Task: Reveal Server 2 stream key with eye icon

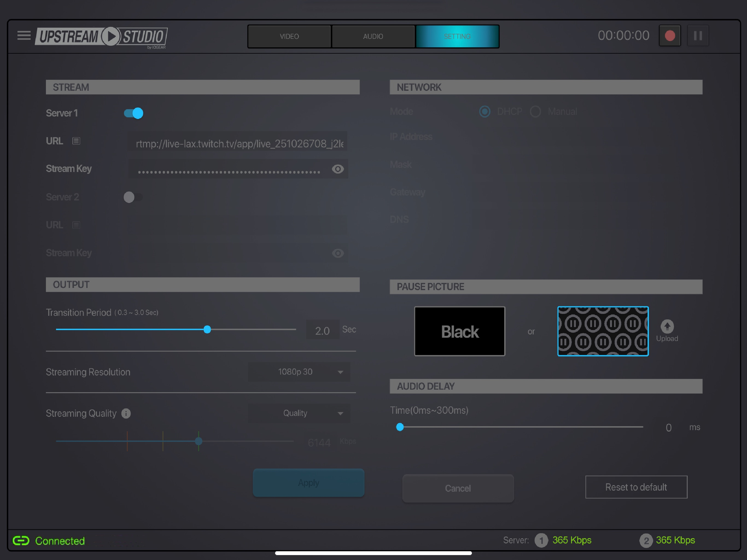Action: 338,253
